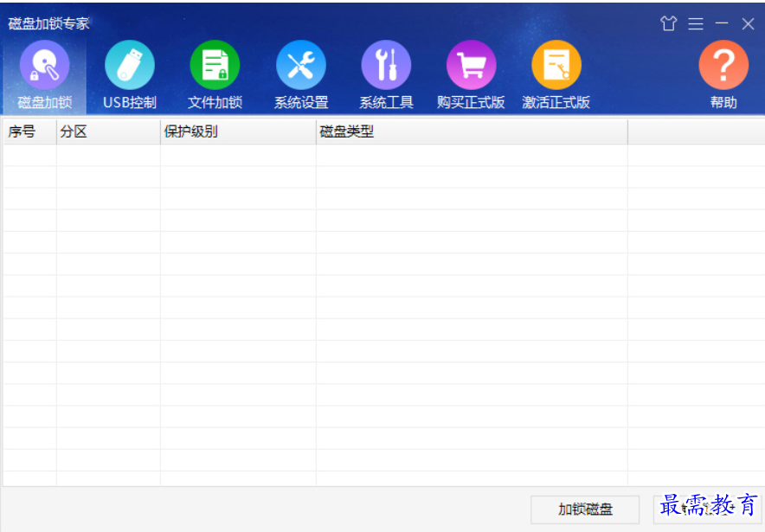
Task: Open the 帮助 help question mark
Action: (723, 65)
